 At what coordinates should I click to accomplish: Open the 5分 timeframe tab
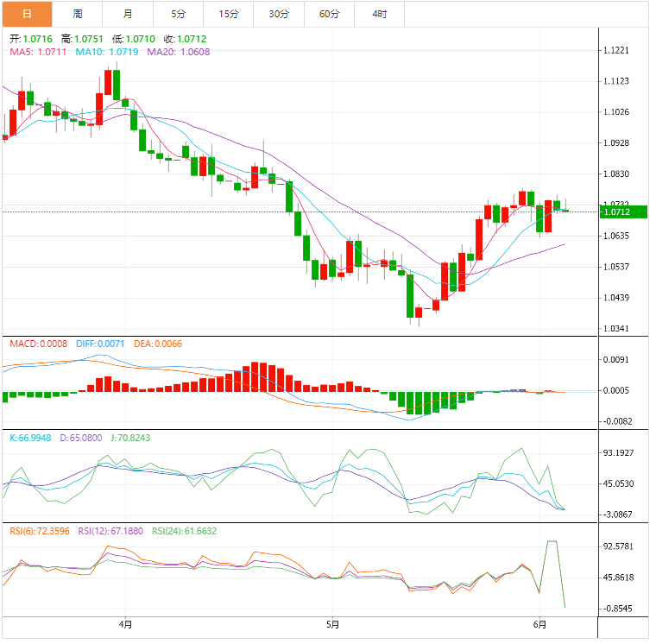(178, 14)
